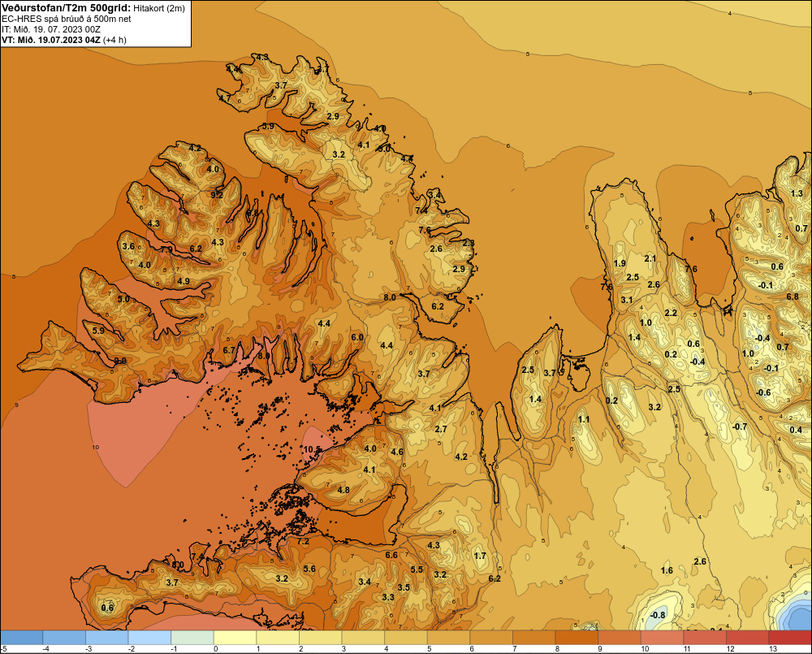Pick the -0.7 temperature value
The image size is (812, 654).
[740, 427]
